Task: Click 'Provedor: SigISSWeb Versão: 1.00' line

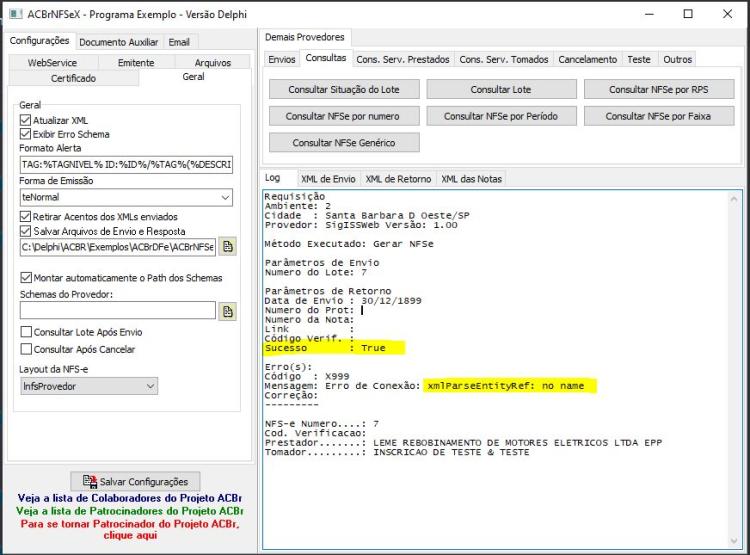Action: (x=361, y=225)
